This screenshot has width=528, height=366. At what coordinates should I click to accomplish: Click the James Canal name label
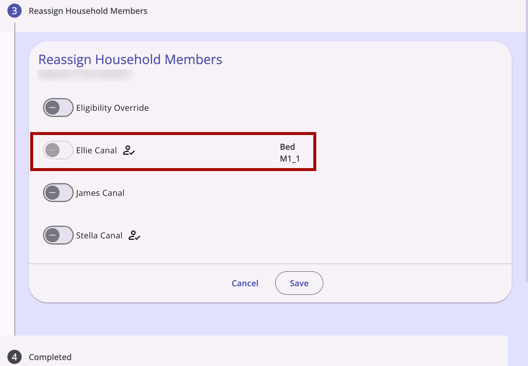point(100,193)
